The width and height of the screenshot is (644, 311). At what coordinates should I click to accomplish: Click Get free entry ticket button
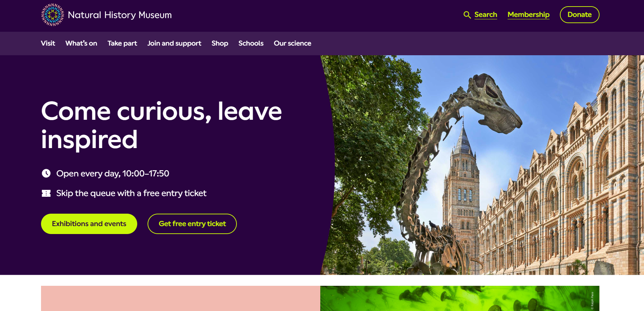(192, 224)
